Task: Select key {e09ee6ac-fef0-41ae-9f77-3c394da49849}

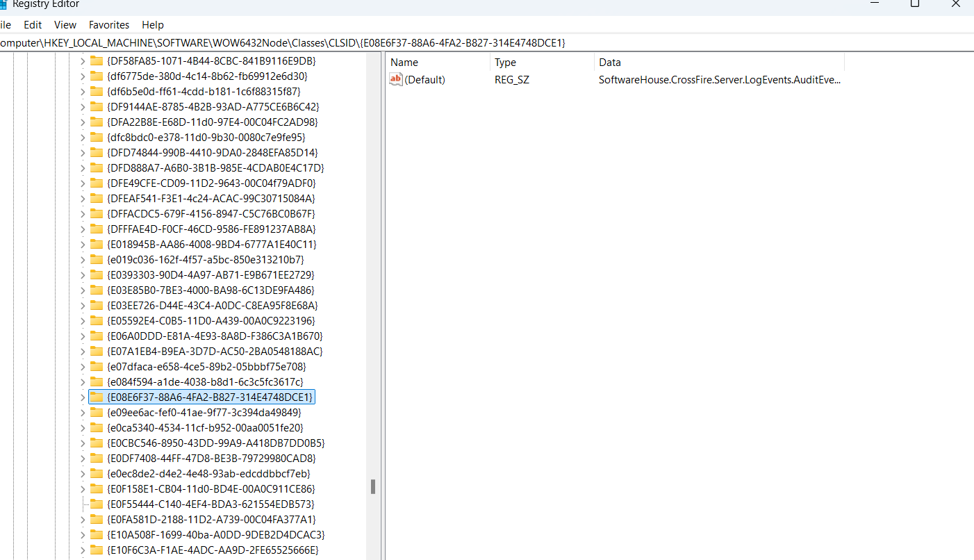Action: (x=204, y=413)
